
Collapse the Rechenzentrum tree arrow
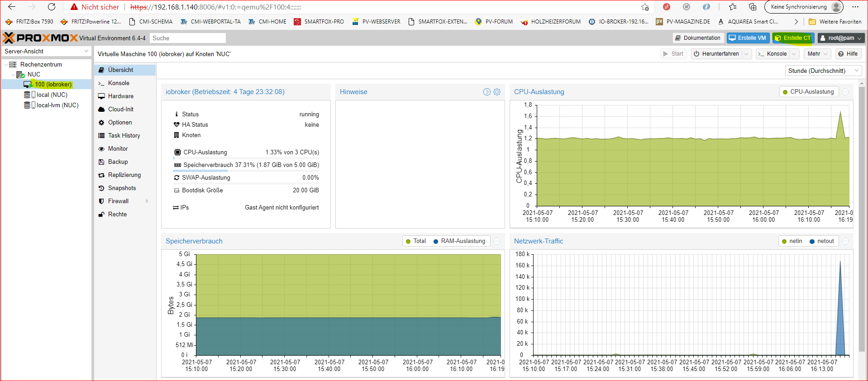5,64
